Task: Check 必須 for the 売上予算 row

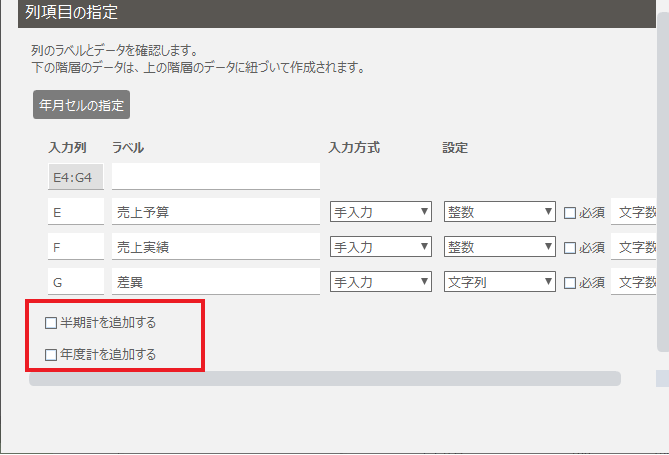Action: point(570,212)
